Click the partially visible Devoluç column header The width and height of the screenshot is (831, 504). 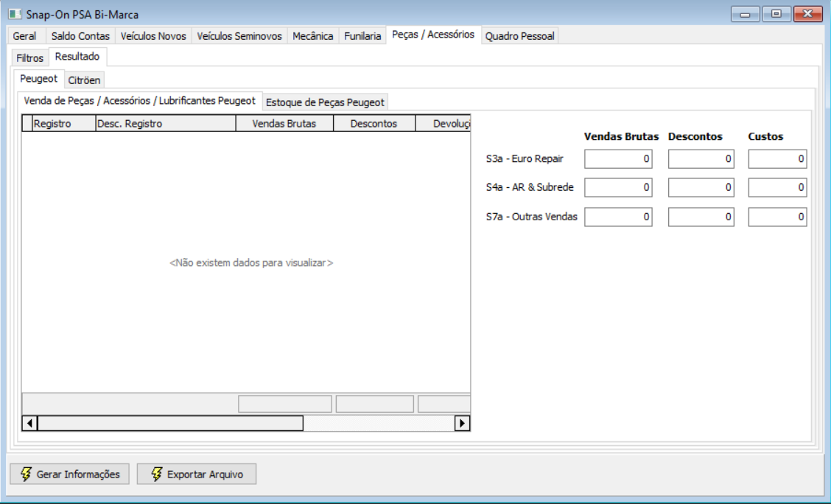coord(443,124)
